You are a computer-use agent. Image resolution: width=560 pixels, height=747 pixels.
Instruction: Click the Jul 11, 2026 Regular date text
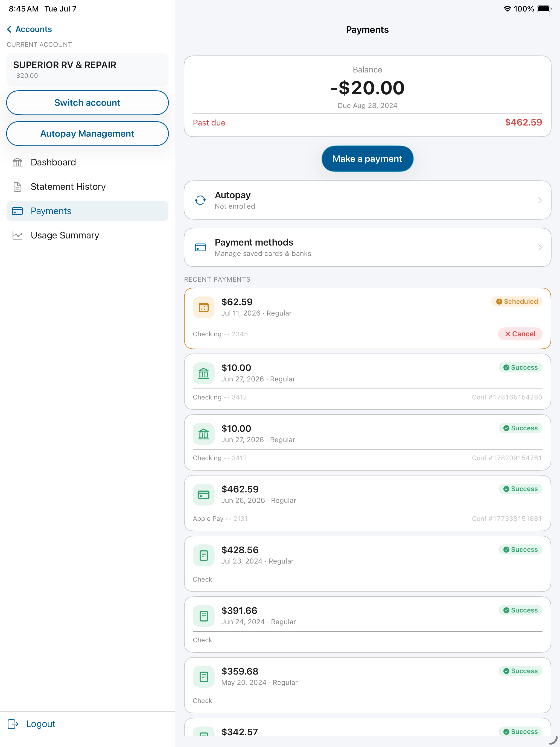click(x=256, y=313)
